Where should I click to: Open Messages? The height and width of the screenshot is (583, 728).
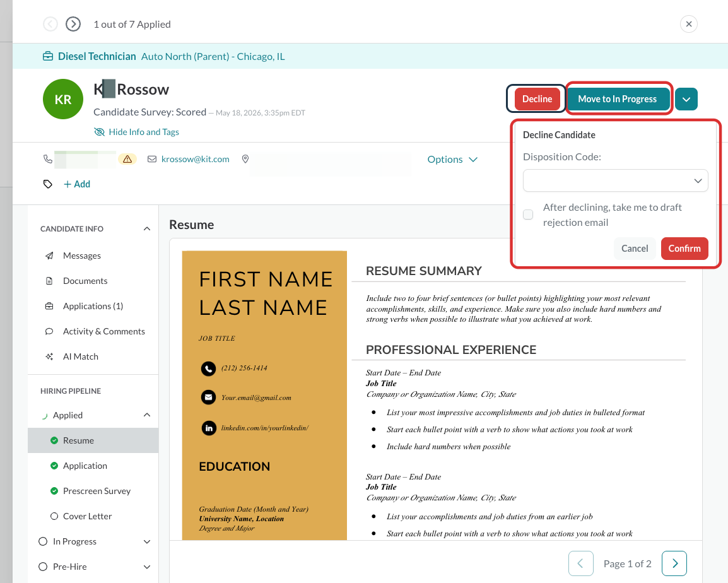point(82,256)
